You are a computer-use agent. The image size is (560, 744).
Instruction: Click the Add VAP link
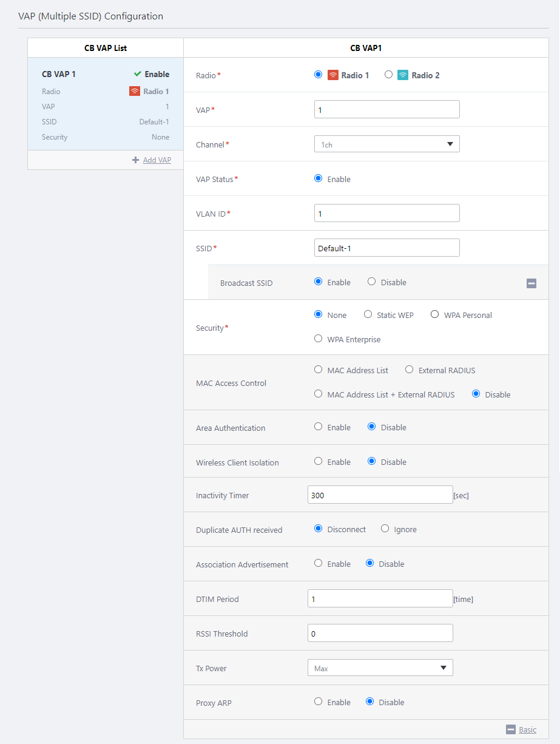click(157, 160)
